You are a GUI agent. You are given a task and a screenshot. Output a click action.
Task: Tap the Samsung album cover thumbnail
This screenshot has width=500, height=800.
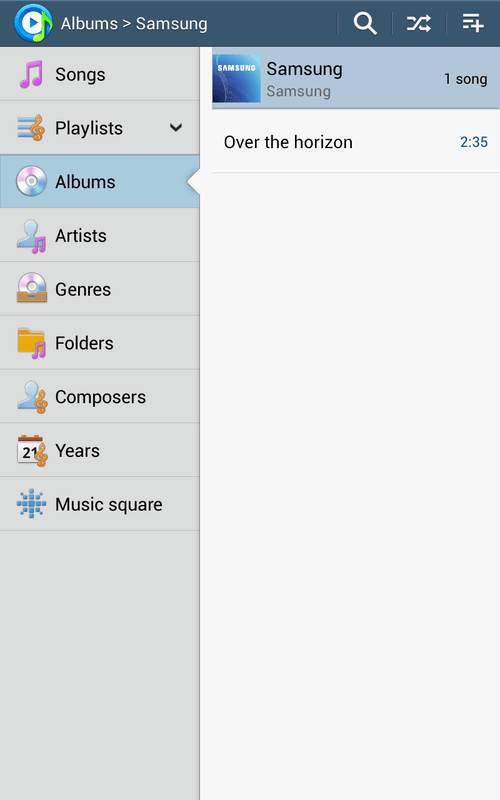click(237, 79)
